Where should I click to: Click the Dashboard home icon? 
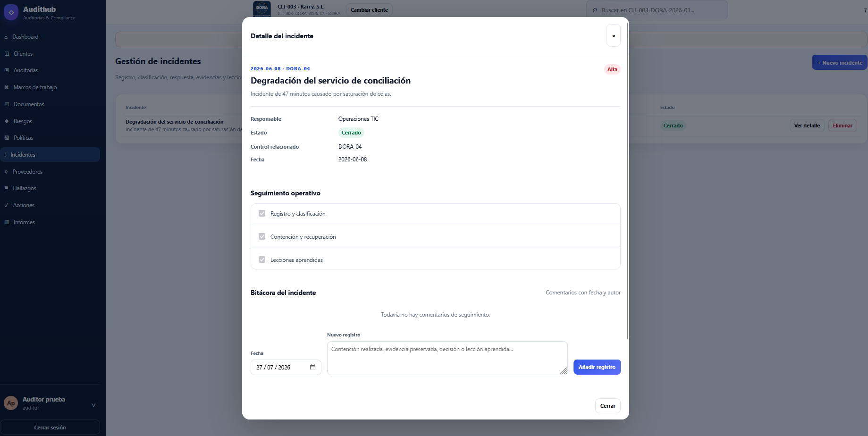(x=6, y=37)
